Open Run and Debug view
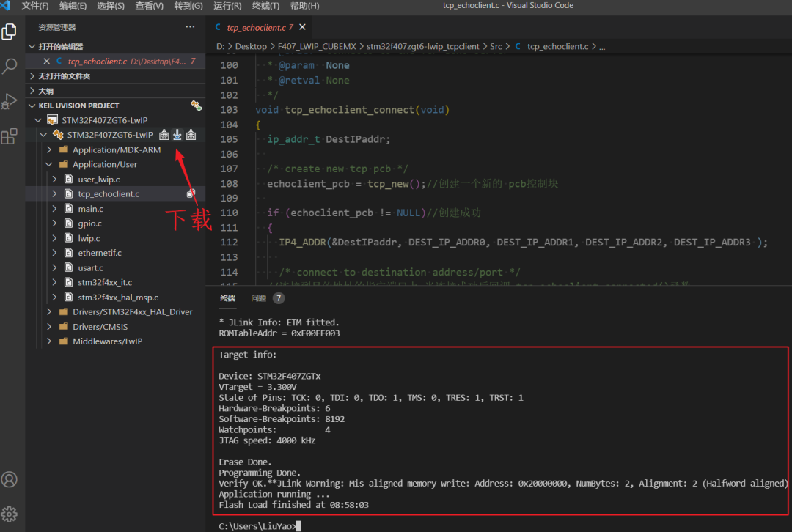This screenshot has height=532, width=792. pyautogui.click(x=9, y=101)
